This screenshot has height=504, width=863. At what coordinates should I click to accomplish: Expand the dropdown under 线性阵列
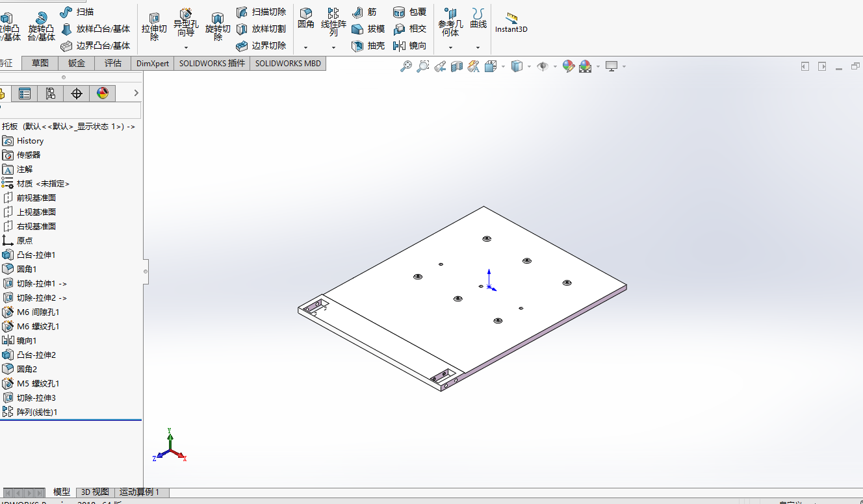click(333, 47)
